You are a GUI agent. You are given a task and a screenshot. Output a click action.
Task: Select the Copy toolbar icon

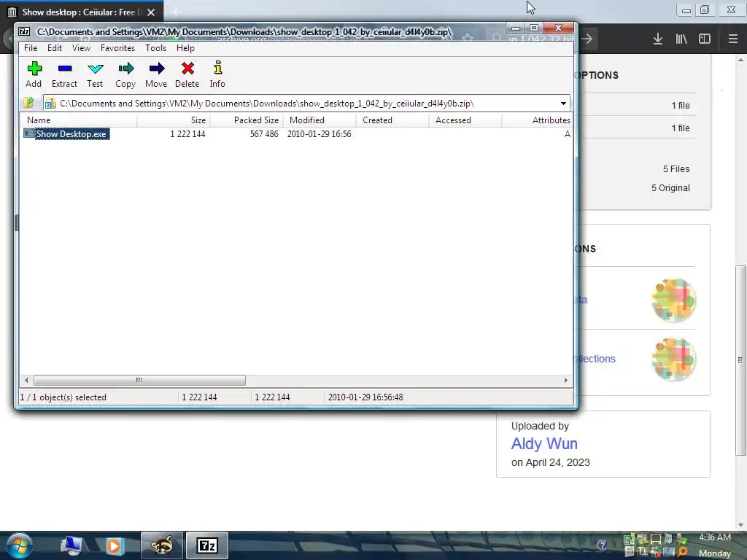pos(125,74)
